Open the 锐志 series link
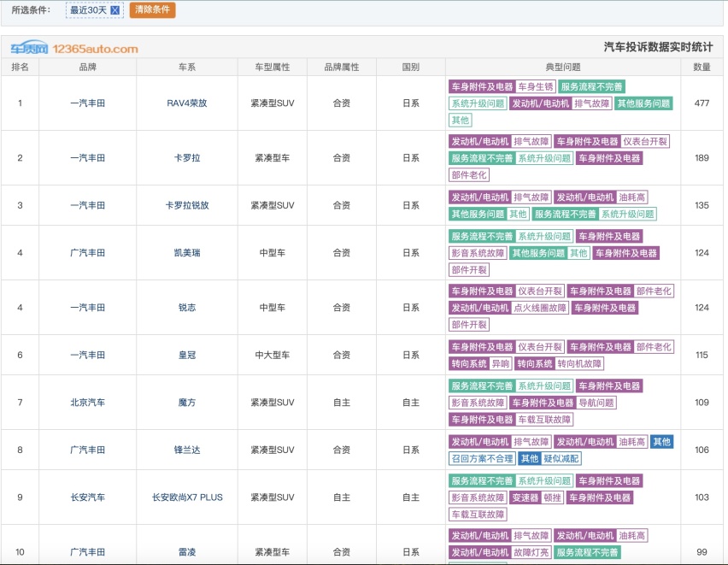The image size is (728, 565). click(187, 308)
